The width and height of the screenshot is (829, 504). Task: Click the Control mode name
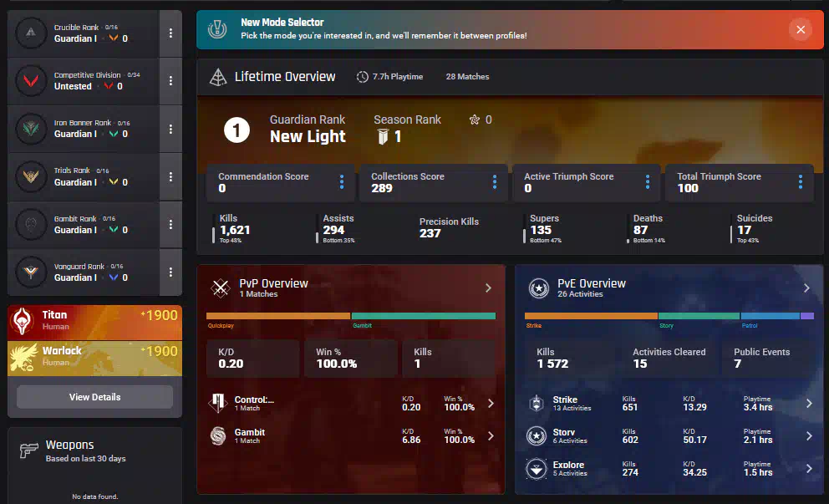(254, 400)
